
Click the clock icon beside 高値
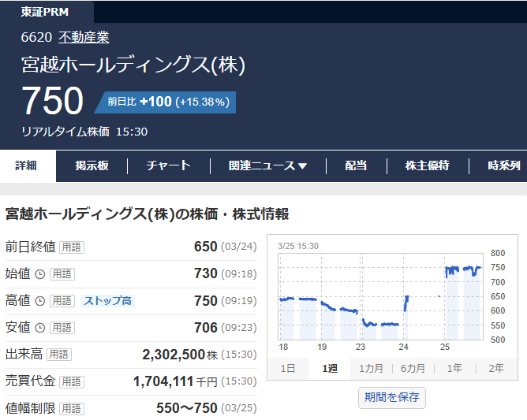coord(40,301)
